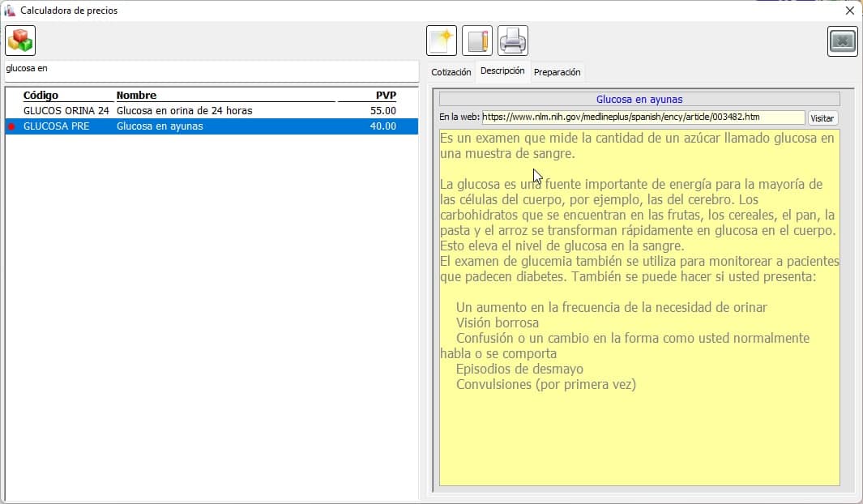
Task: Click the gray X exit toolbar button
Action: (x=843, y=41)
